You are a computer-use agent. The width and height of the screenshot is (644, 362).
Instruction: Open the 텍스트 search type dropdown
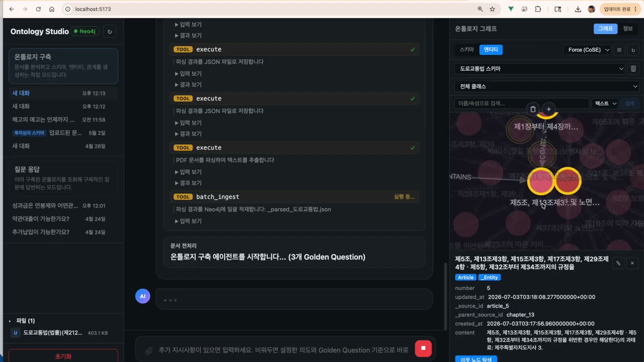pos(605,103)
